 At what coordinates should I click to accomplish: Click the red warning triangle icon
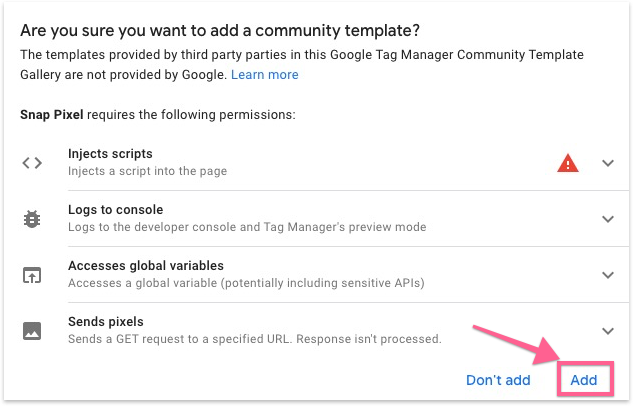pyautogui.click(x=568, y=163)
